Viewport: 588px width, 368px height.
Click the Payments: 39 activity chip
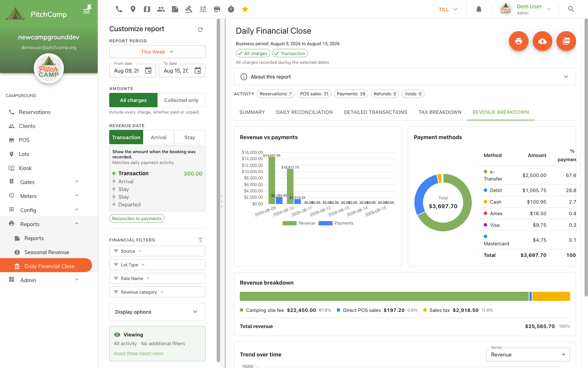click(x=351, y=94)
